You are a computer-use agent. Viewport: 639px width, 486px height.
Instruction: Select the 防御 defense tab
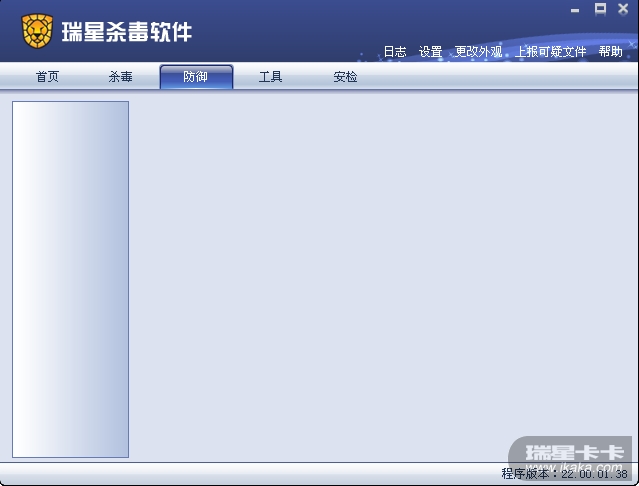pyautogui.click(x=196, y=77)
